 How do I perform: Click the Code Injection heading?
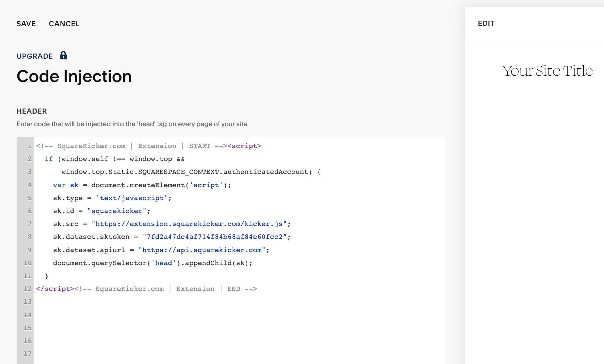(74, 76)
